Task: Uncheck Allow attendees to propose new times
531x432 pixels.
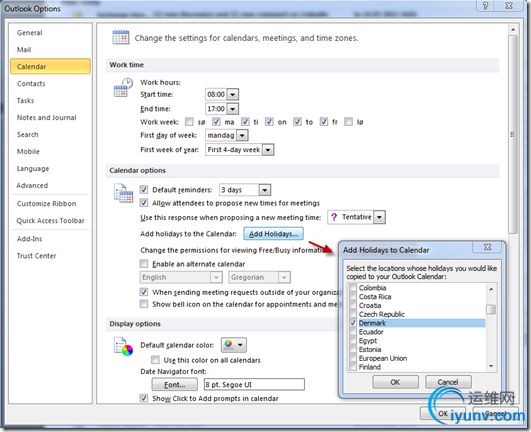Action: point(144,203)
